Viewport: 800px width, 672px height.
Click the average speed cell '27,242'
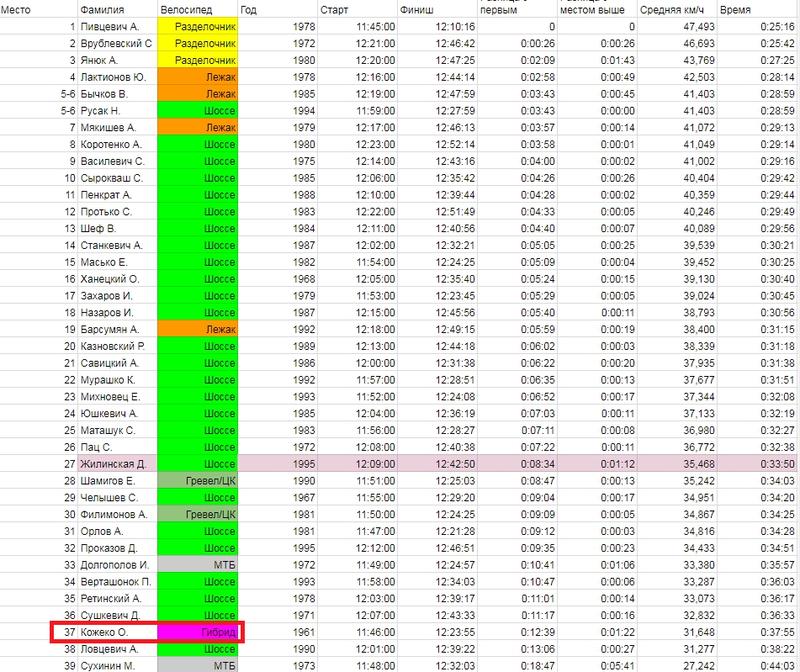click(677, 666)
